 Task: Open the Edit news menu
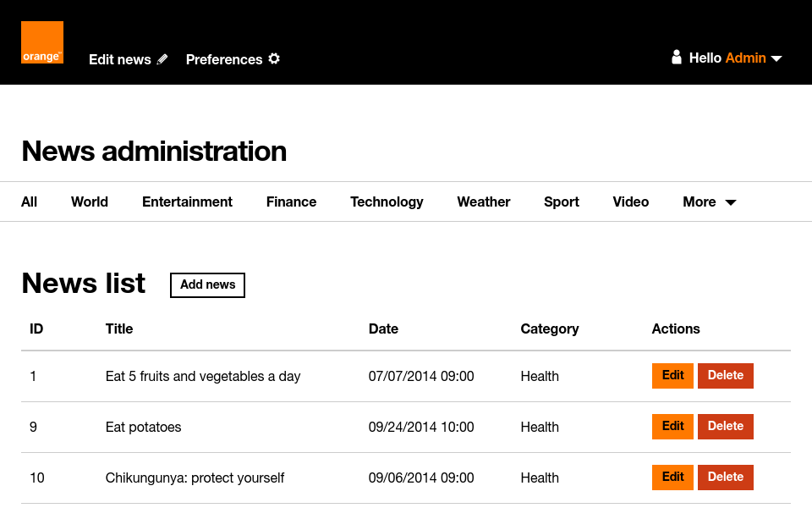click(120, 59)
